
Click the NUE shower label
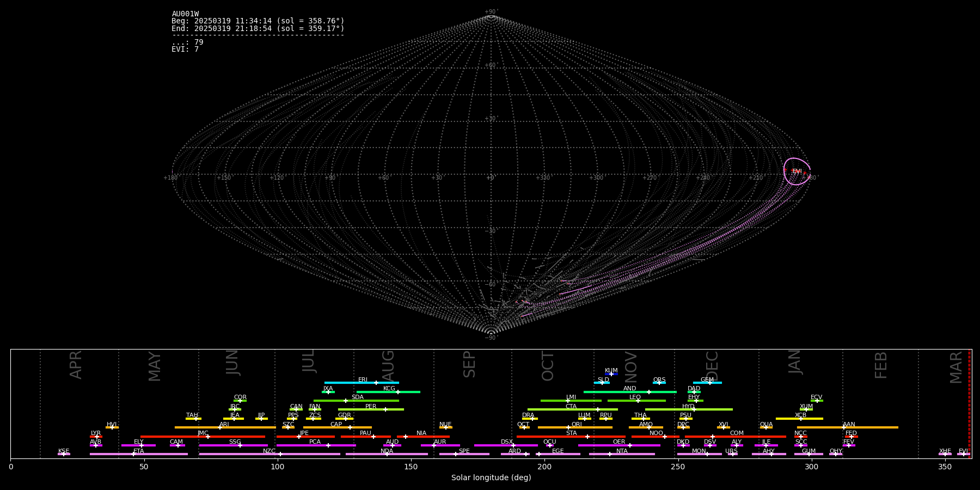[x=445, y=425]
